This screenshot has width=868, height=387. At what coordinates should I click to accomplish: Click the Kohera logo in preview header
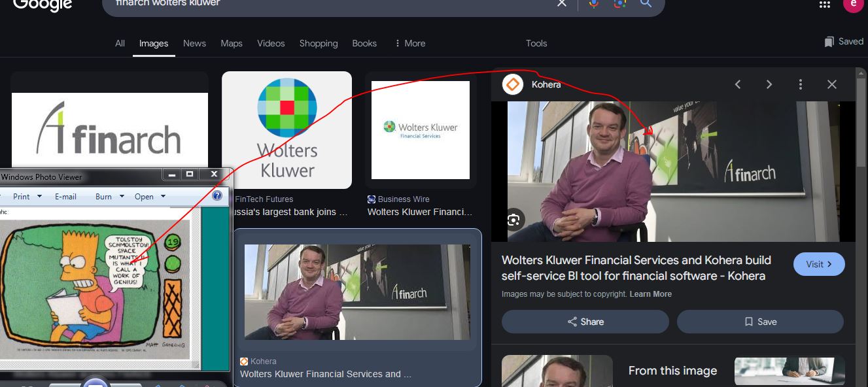click(x=513, y=84)
